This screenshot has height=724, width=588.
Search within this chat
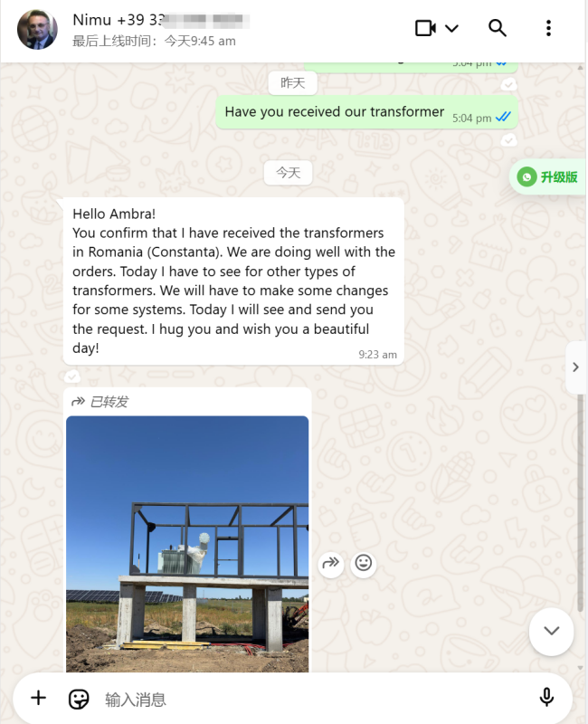pos(497,28)
